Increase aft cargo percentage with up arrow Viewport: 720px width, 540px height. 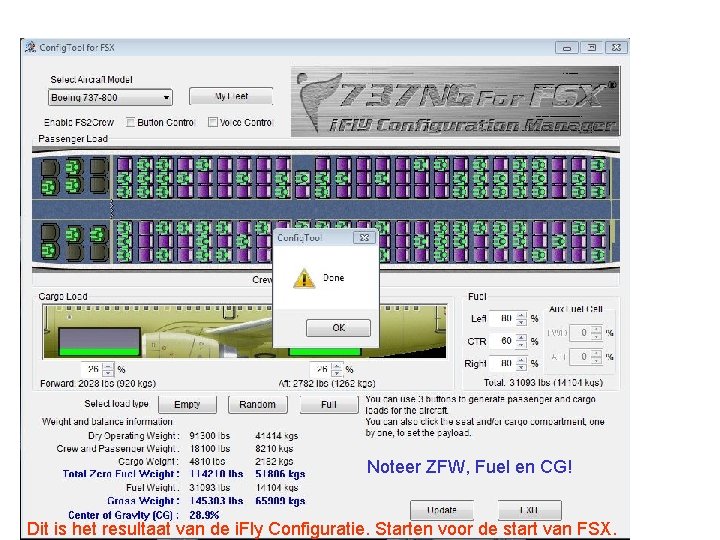pos(337,366)
